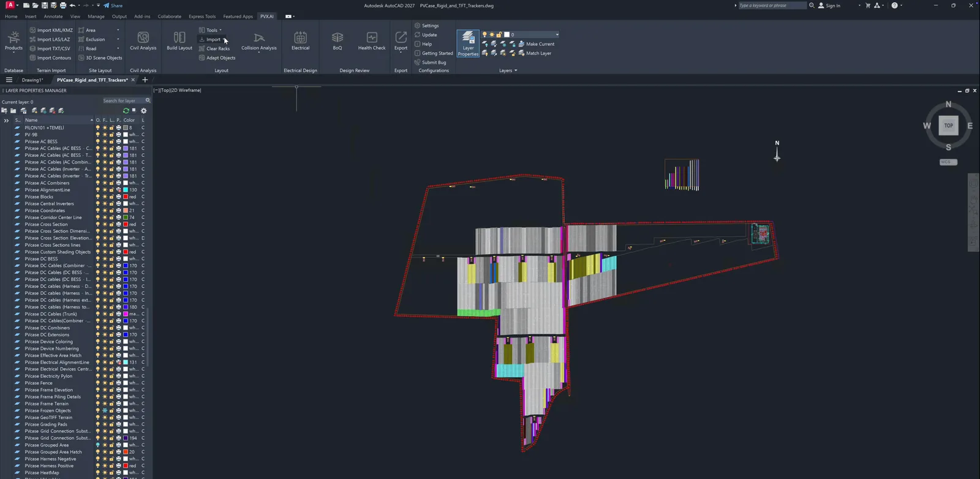Viewport: 980px width, 479px height.
Task: Select 3D Scene Objects tool
Action: tap(100, 58)
